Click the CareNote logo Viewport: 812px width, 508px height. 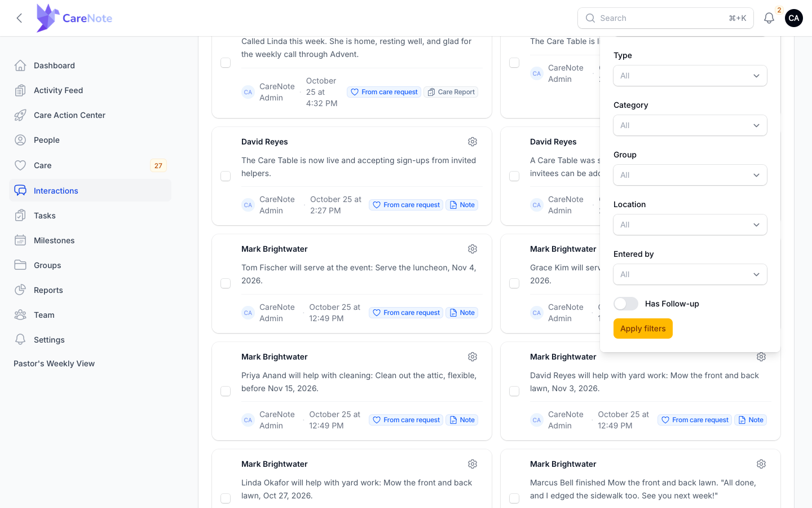(x=74, y=18)
